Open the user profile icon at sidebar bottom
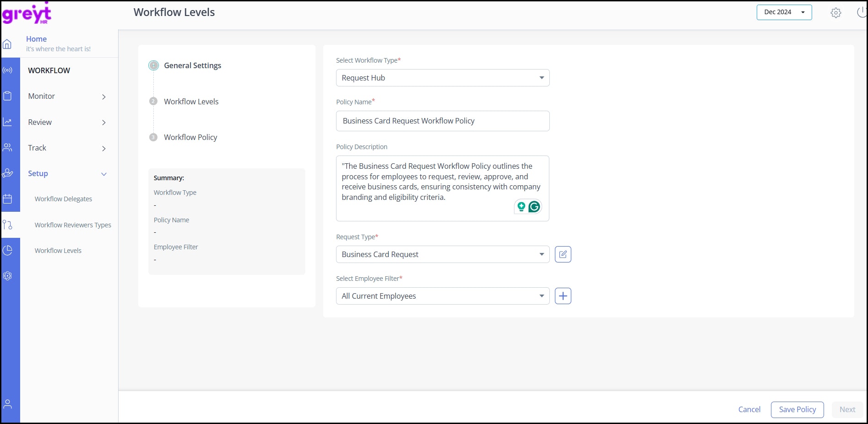868x424 pixels. [x=7, y=404]
